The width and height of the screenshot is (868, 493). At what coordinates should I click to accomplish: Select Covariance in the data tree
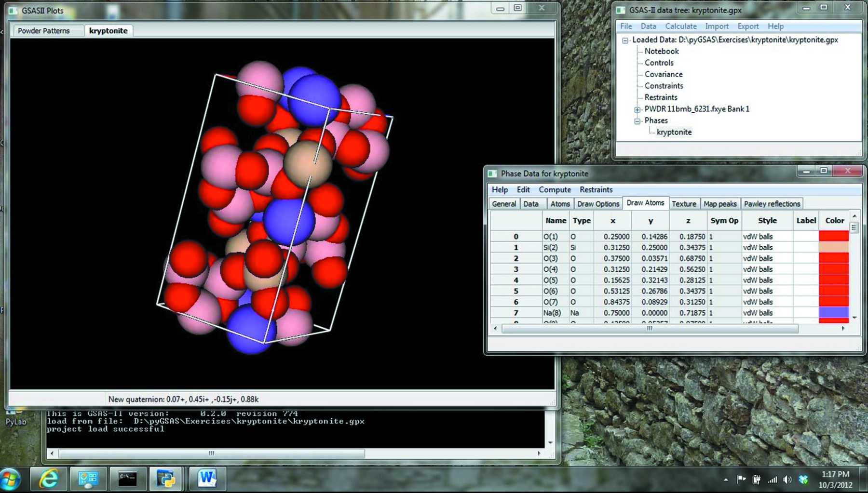tap(664, 75)
